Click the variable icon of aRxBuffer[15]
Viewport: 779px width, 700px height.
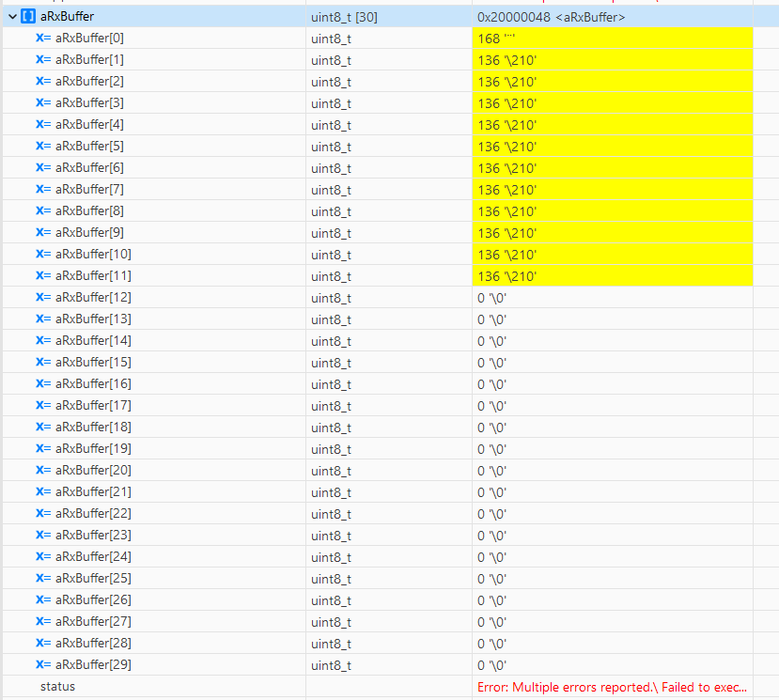43,362
